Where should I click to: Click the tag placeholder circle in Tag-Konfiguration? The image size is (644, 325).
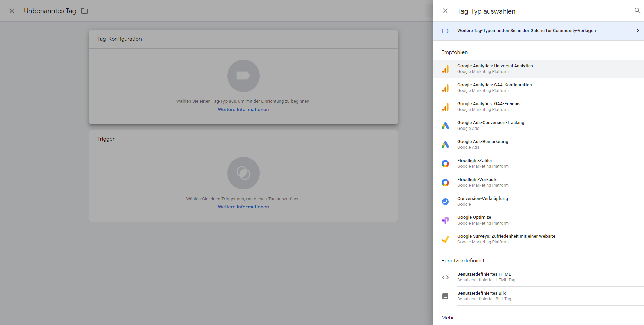(x=243, y=76)
